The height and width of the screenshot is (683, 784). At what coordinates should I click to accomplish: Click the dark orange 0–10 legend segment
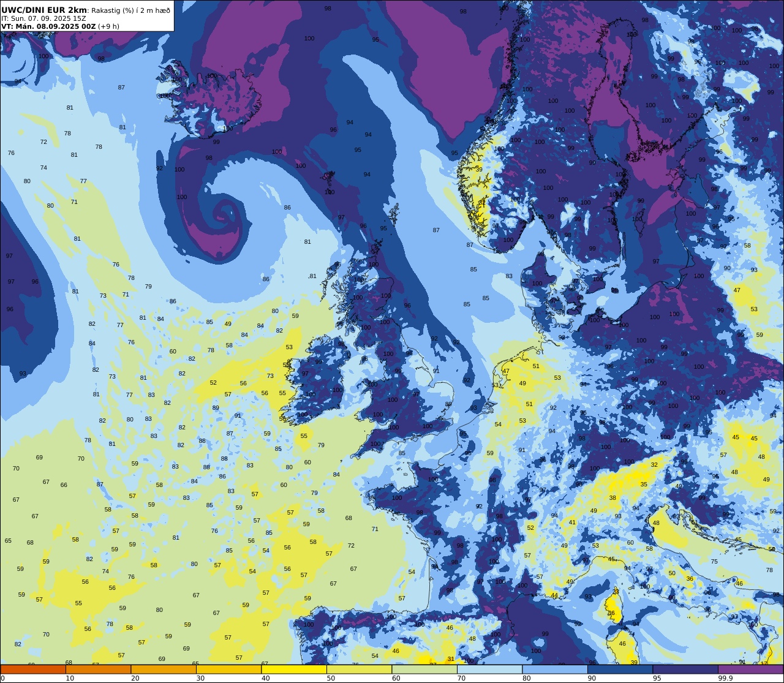coord(33,670)
